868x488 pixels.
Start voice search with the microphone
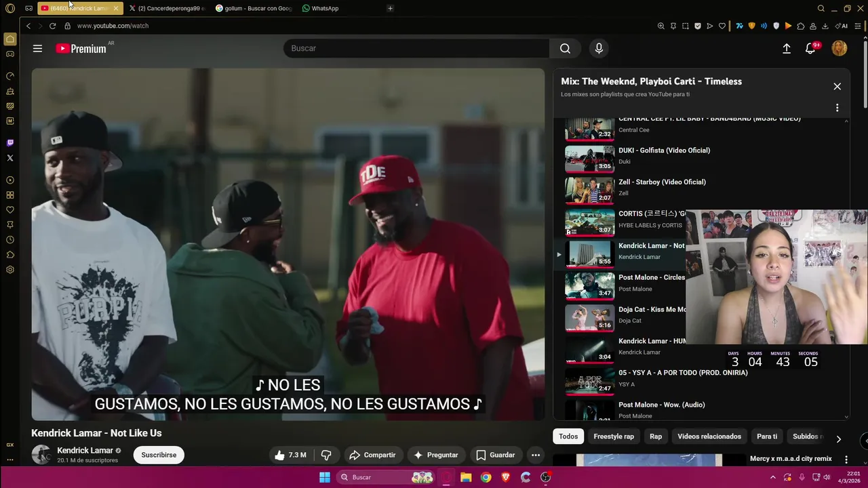599,48
